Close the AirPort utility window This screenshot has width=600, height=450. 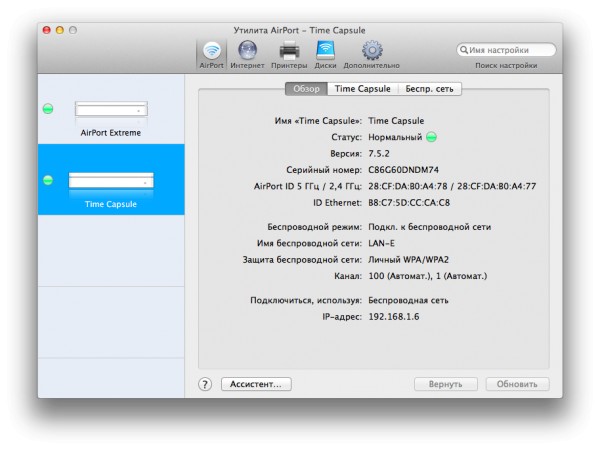[47, 30]
